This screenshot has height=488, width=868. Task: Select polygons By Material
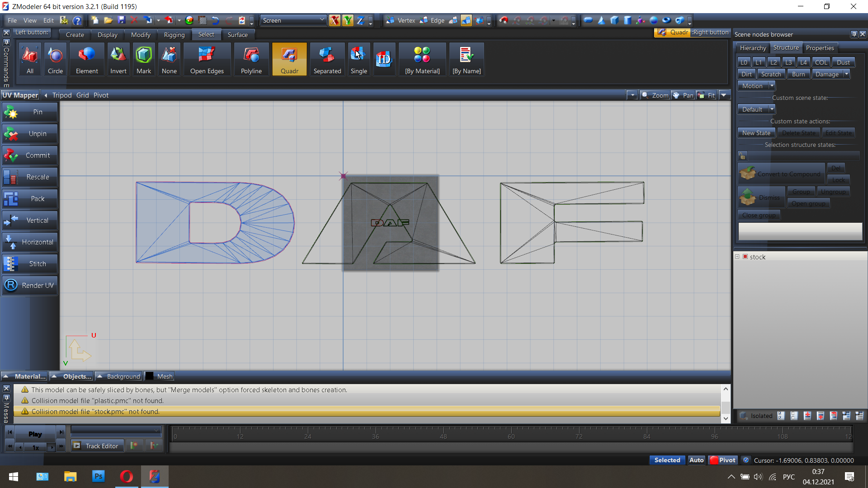tap(422, 59)
